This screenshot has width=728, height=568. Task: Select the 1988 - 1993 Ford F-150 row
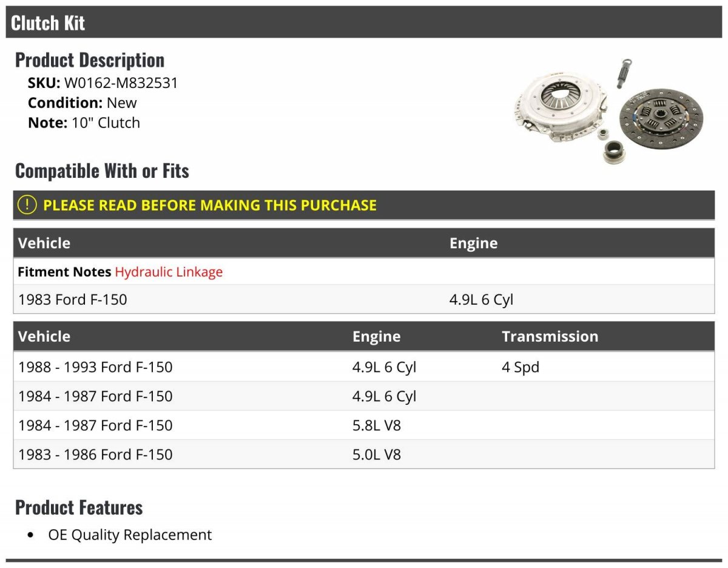click(364, 367)
